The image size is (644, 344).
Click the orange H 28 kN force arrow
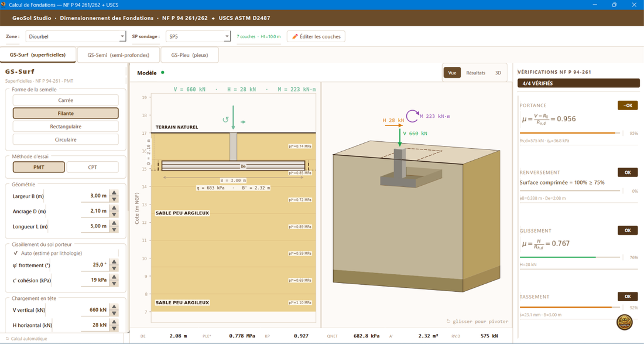click(x=394, y=125)
